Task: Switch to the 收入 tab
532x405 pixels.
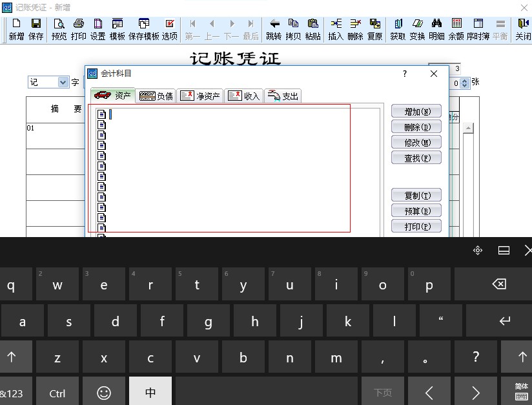Action: pos(243,96)
